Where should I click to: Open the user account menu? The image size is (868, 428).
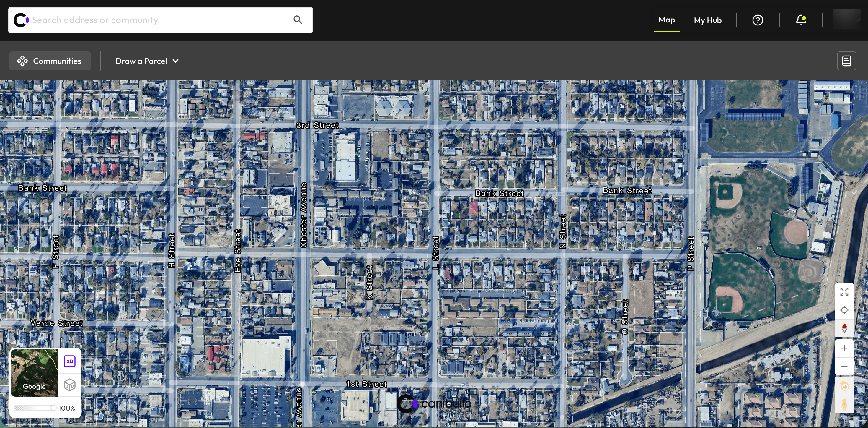(846, 20)
